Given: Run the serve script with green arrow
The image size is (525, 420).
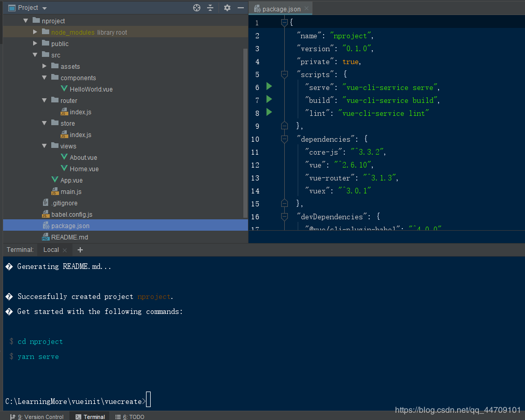Looking at the screenshot, I should (x=269, y=86).
